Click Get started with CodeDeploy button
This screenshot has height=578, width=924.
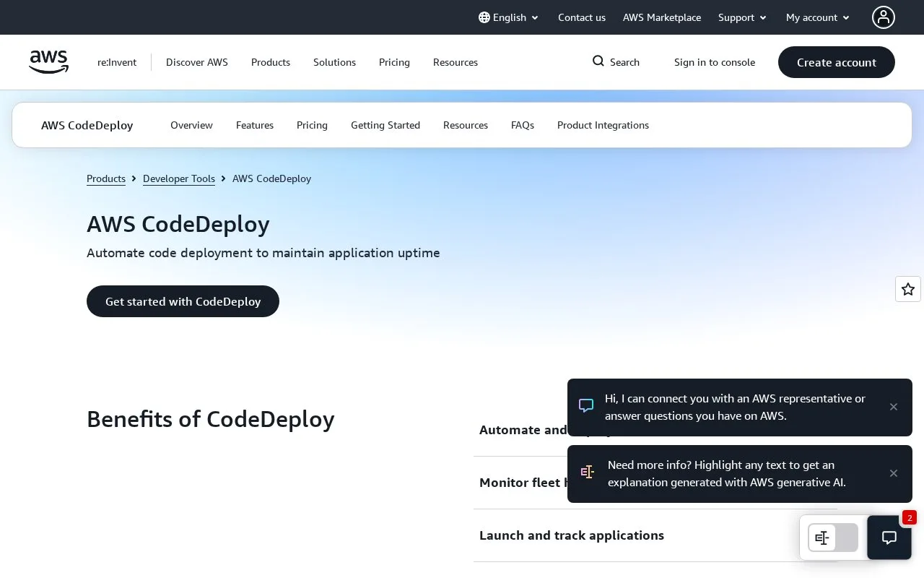183,301
